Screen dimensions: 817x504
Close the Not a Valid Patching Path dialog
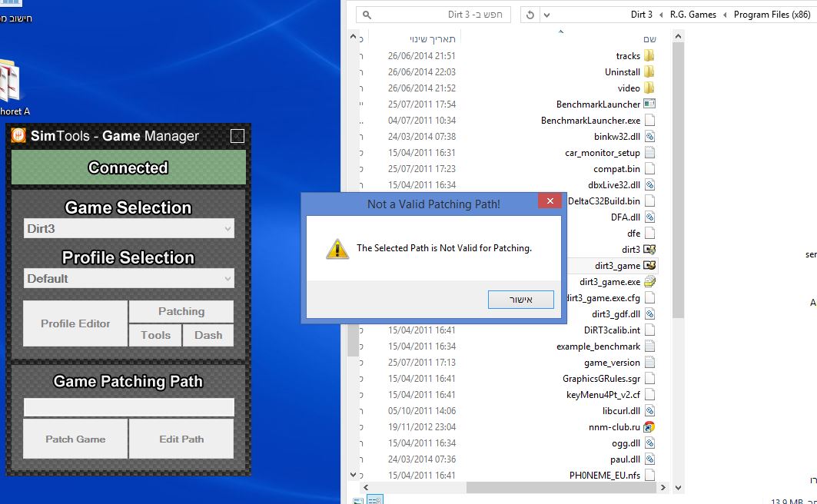coord(550,201)
